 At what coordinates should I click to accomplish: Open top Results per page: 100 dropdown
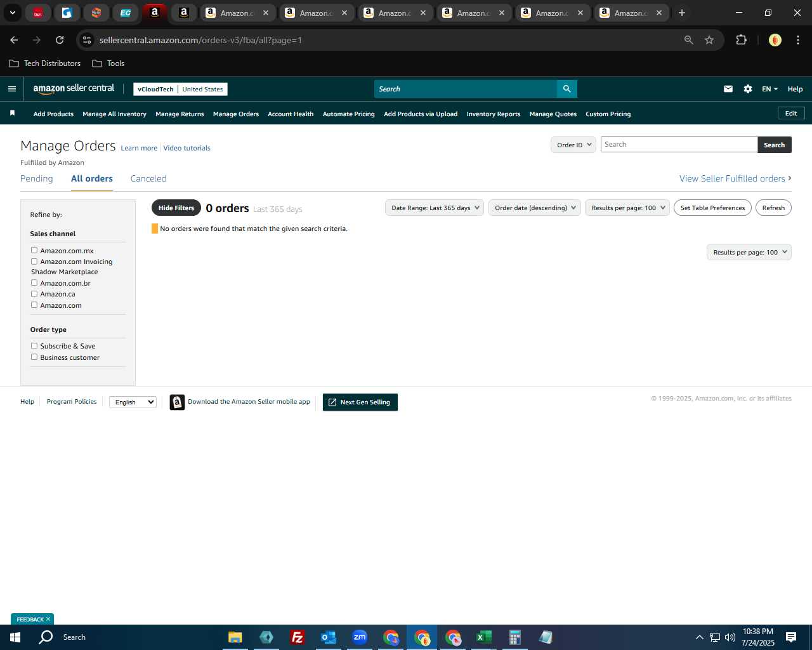627,208
